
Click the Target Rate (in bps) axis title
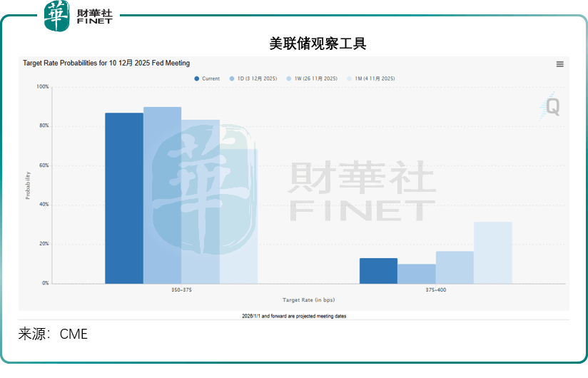point(308,300)
